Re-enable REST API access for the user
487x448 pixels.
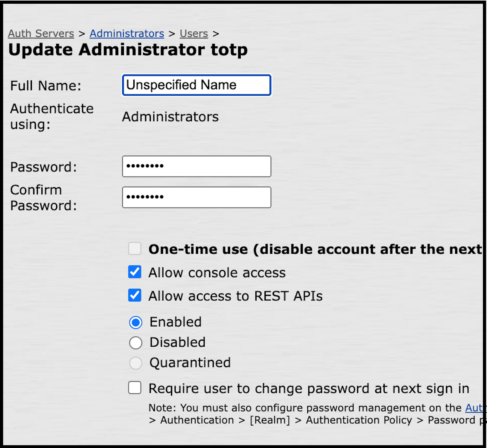135,295
